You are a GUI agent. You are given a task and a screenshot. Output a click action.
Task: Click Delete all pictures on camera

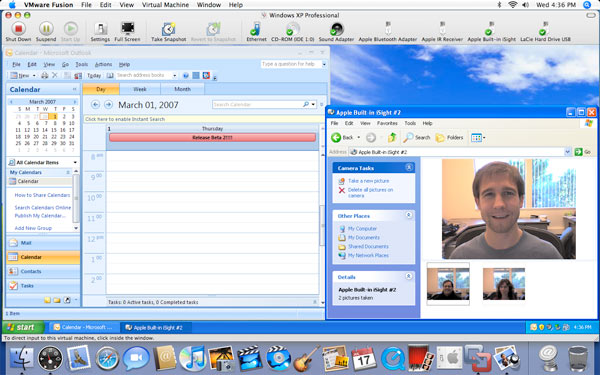tap(370, 192)
